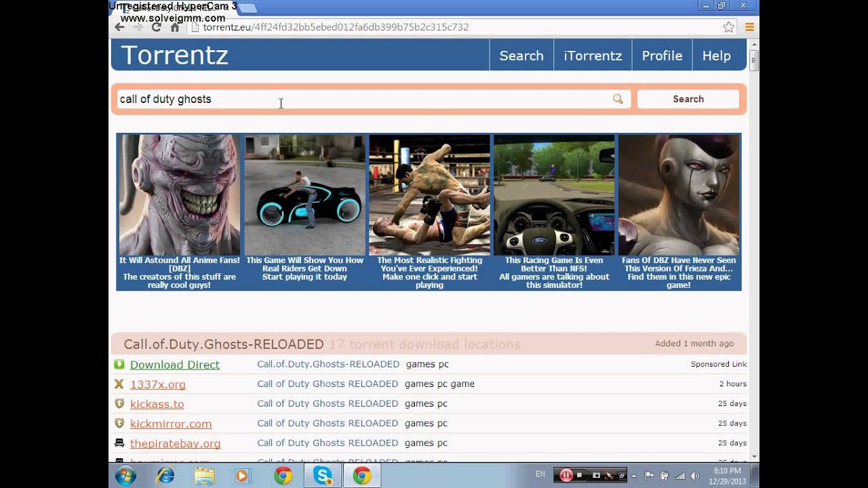The height and width of the screenshot is (488, 868).
Task: Click the Ford racing simulator ad thumbnail
Action: click(554, 195)
